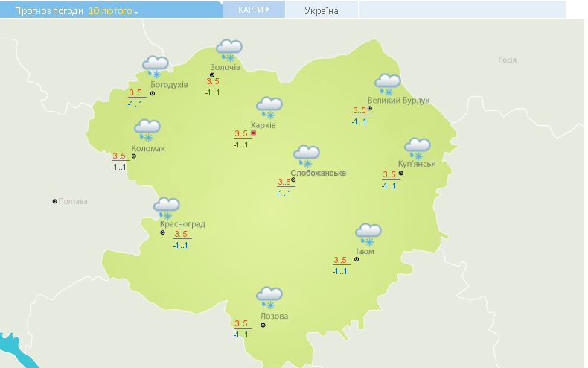
Task: Open the Красноград city forecast link
Action: coord(182,224)
